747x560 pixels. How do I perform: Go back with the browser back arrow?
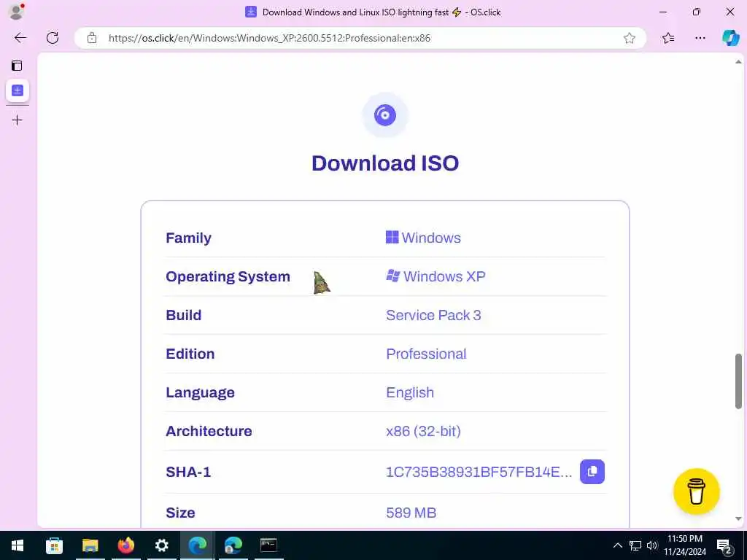tap(20, 38)
